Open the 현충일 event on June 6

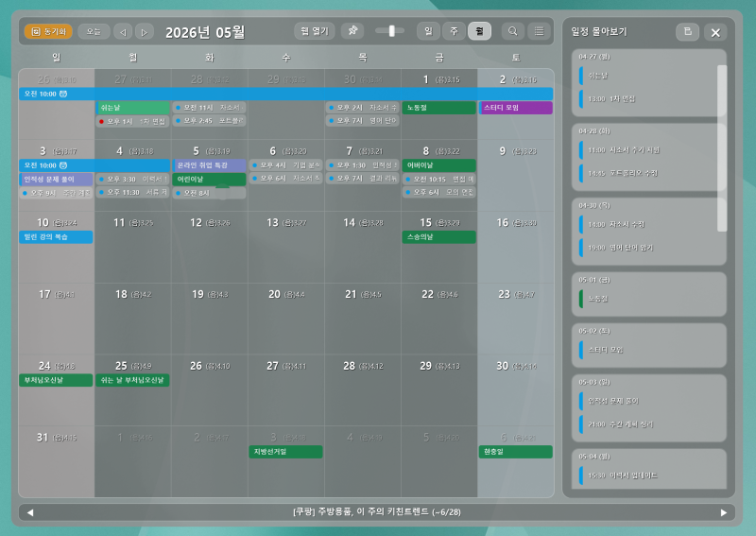point(516,452)
